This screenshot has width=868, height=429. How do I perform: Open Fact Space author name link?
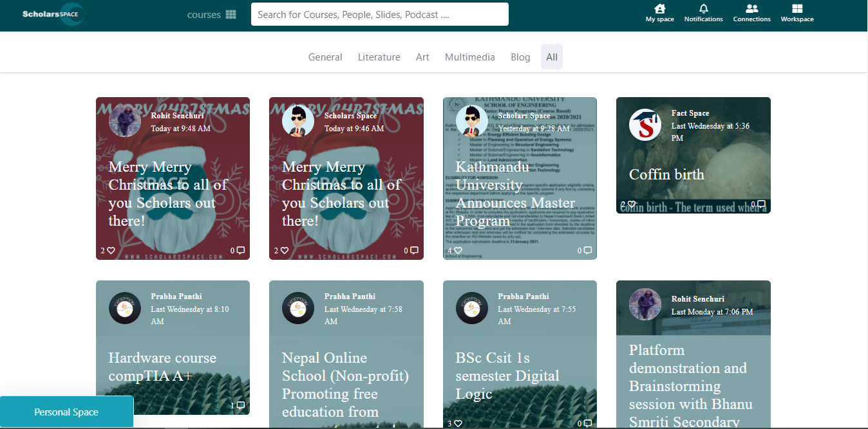690,113
